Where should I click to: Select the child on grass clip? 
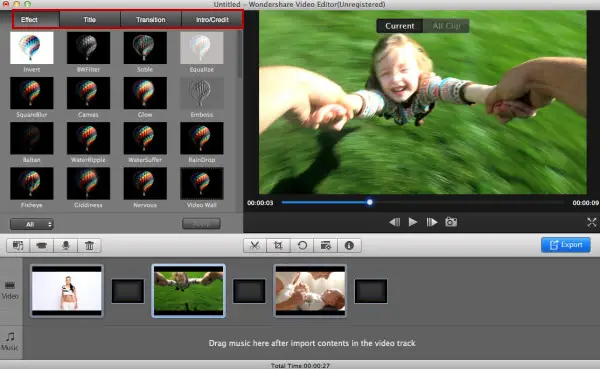point(189,291)
